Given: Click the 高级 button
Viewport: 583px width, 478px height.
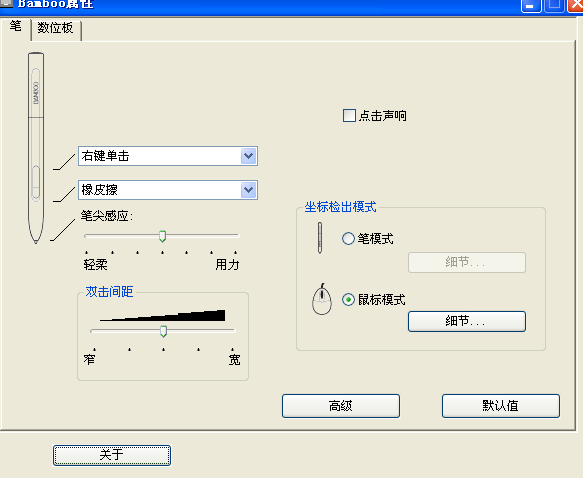Looking at the screenshot, I should pyautogui.click(x=341, y=406).
